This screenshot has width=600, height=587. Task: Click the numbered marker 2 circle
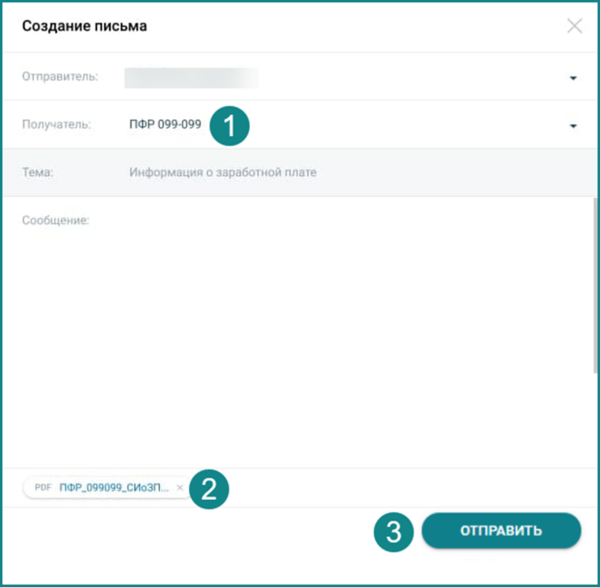coord(209,489)
